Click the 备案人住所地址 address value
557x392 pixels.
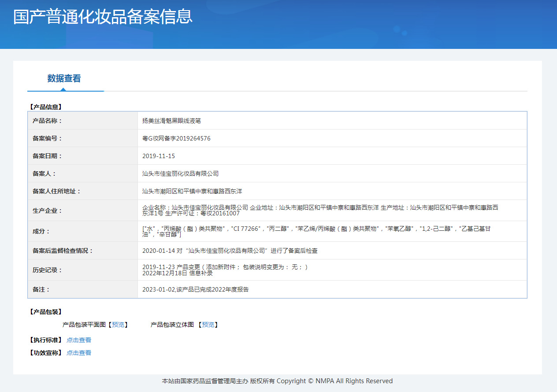[192, 191]
